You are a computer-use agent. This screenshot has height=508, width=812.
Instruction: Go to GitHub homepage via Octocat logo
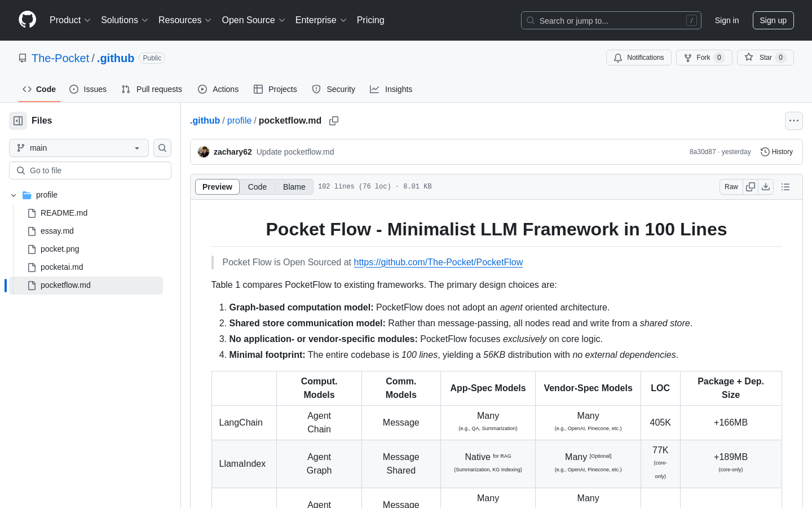point(27,20)
